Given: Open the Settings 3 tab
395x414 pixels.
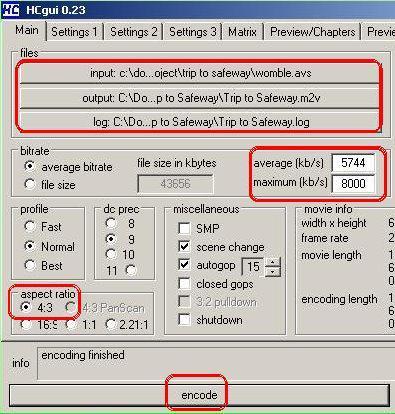Looking at the screenshot, I should point(193,32).
